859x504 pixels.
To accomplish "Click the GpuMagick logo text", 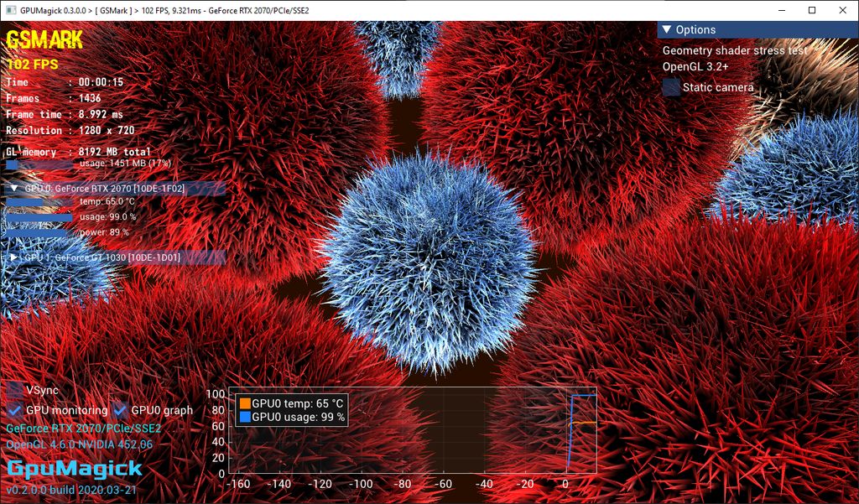I will 75,469.
